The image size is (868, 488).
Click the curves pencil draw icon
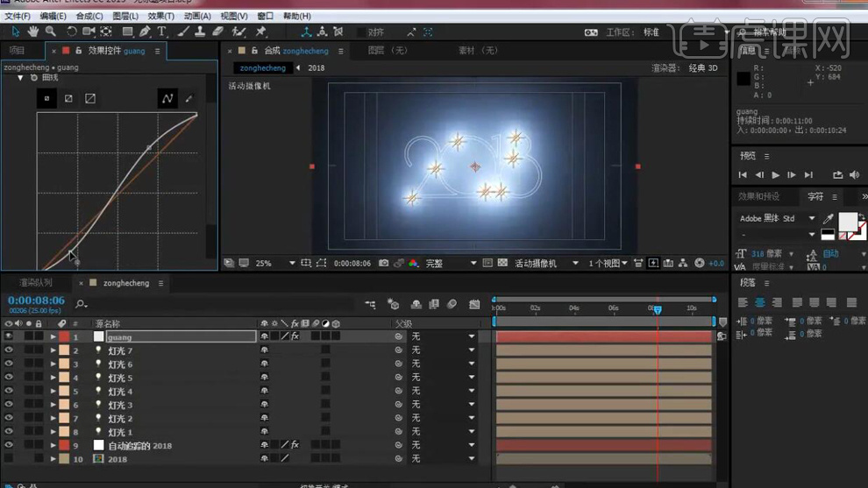(x=189, y=99)
